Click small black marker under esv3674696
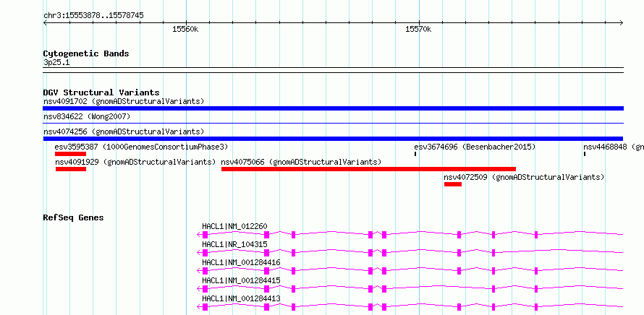Screen dimensions: 644x315 pyautogui.click(x=415, y=154)
